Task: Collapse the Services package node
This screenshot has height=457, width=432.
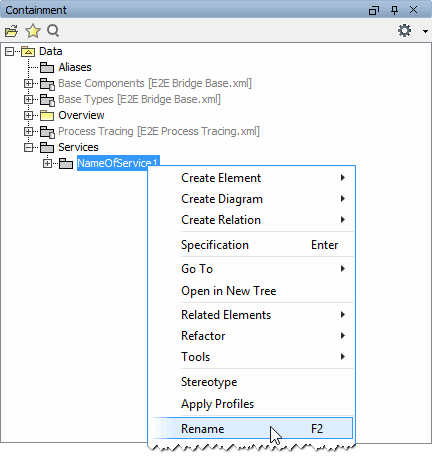Action: [28, 147]
